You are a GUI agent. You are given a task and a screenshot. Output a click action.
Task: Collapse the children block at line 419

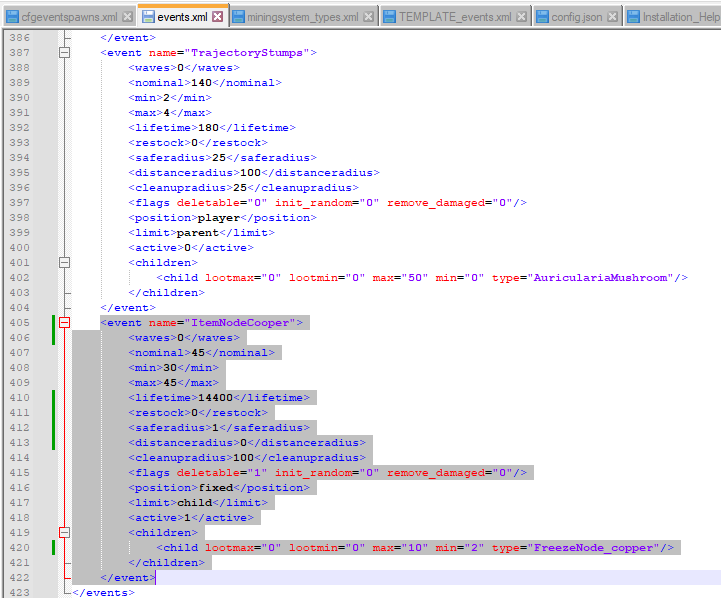tap(64, 533)
